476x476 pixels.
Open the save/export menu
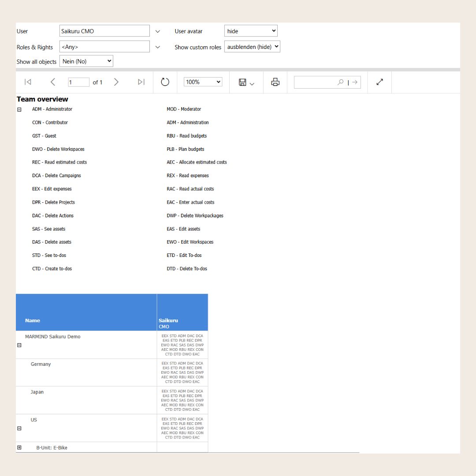tap(246, 82)
